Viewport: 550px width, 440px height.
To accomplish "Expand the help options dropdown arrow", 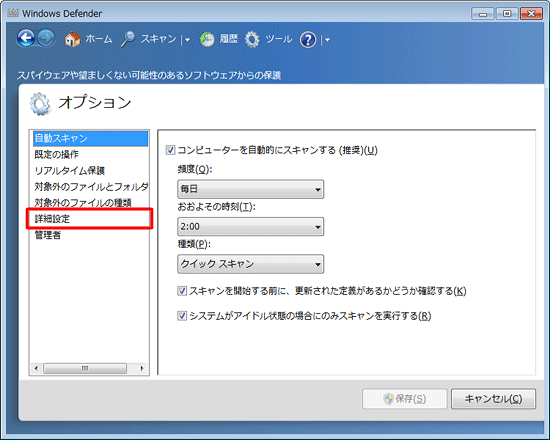I will click(327, 40).
